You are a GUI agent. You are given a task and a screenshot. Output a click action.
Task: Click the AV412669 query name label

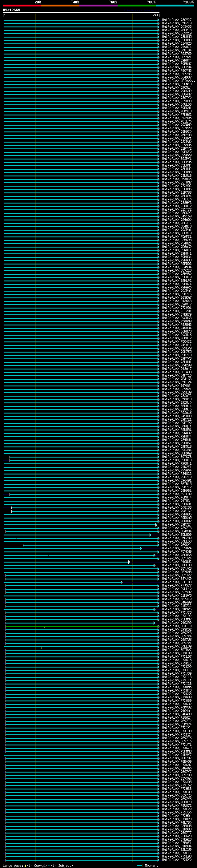11,10
